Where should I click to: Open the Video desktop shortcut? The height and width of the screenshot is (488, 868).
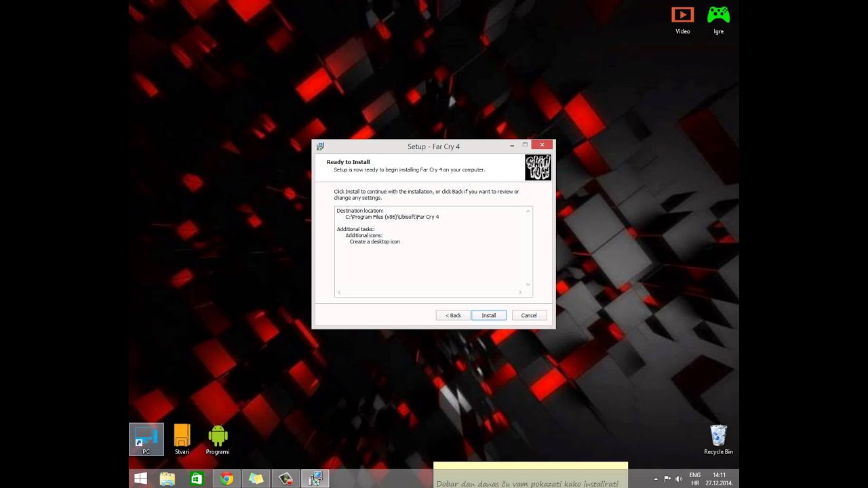pyautogui.click(x=682, y=20)
